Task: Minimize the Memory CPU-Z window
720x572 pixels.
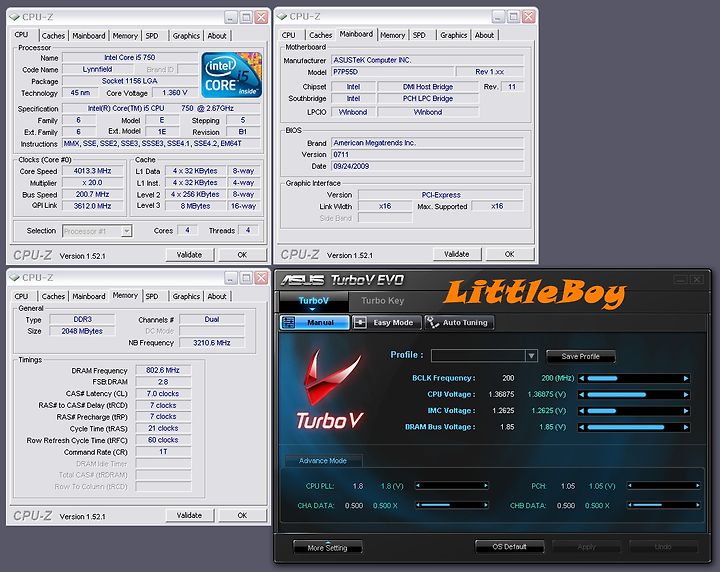Action: [231, 278]
